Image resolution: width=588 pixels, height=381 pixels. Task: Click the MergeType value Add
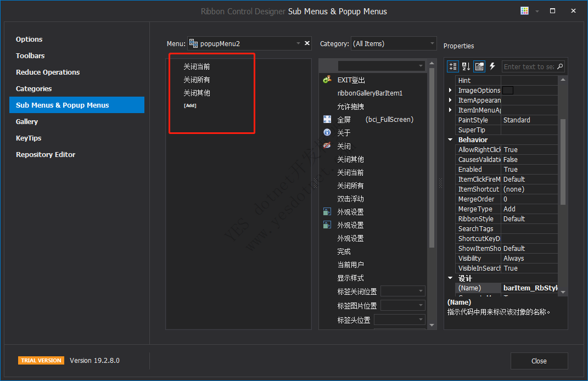coord(509,209)
